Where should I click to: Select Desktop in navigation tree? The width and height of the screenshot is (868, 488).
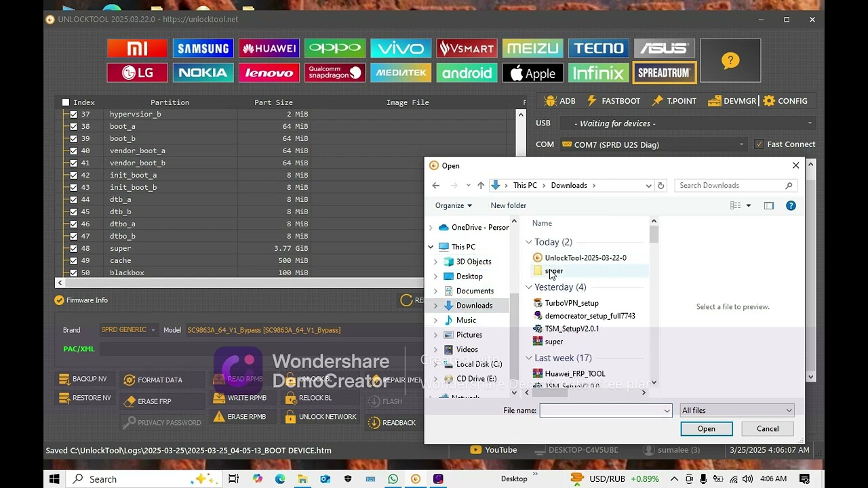pos(469,277)
